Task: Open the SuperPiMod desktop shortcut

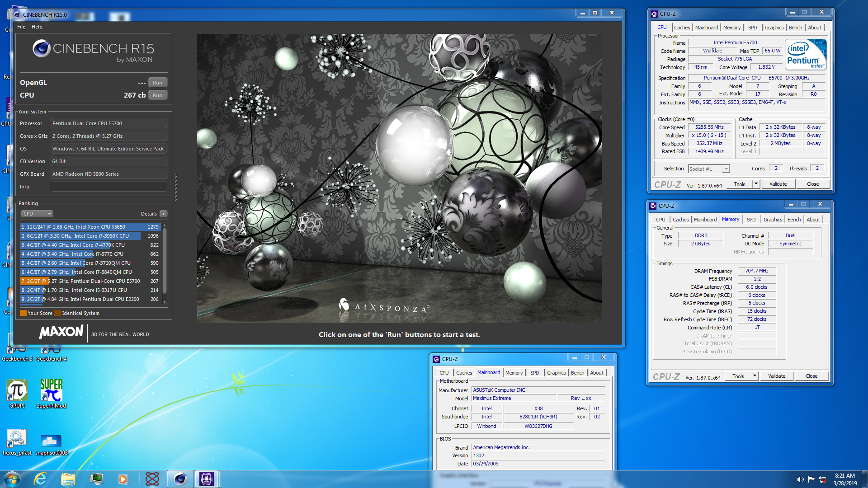Action: point(51,394)
